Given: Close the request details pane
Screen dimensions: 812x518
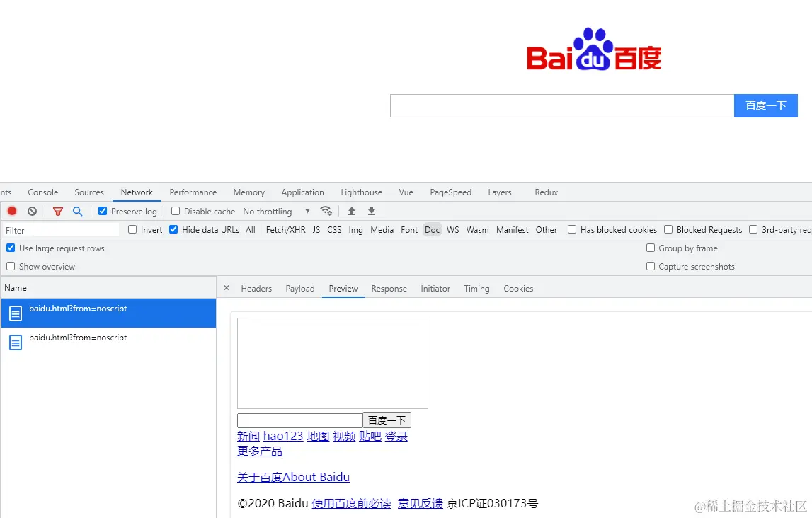Looking at the screenshot, I should click(227, 288).
